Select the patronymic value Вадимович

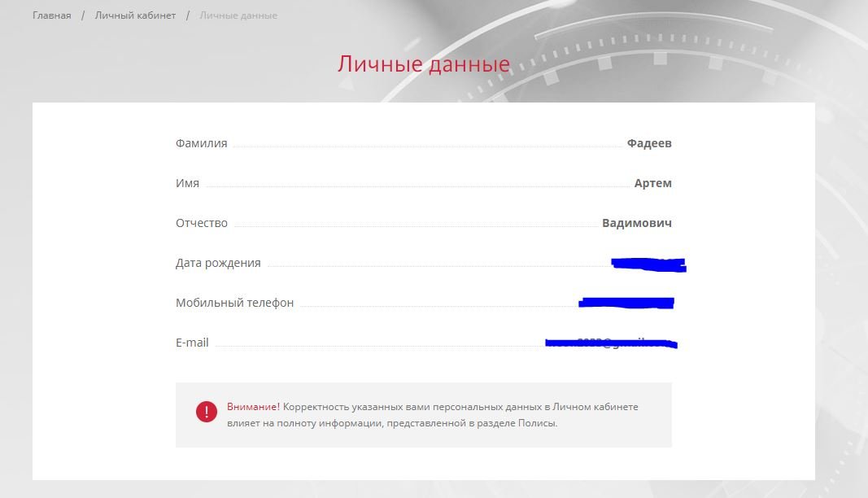click(637, 224)
